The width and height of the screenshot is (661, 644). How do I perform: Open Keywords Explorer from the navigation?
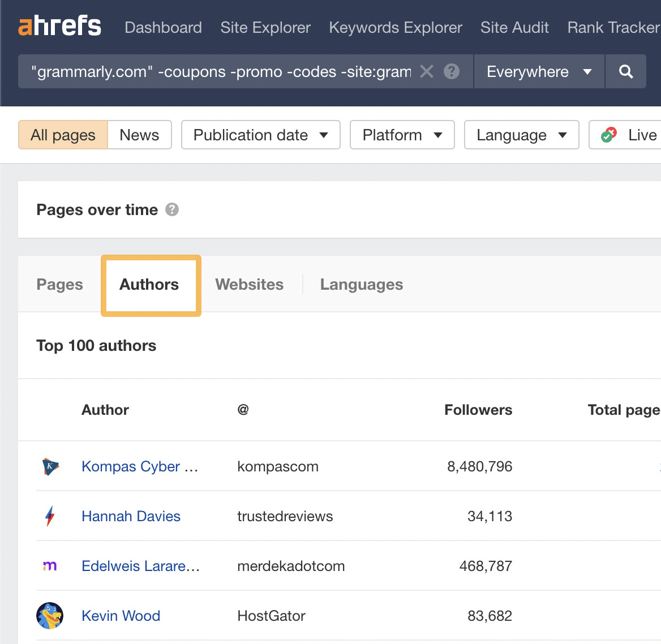pyautogui.click(x=395, y=27)
